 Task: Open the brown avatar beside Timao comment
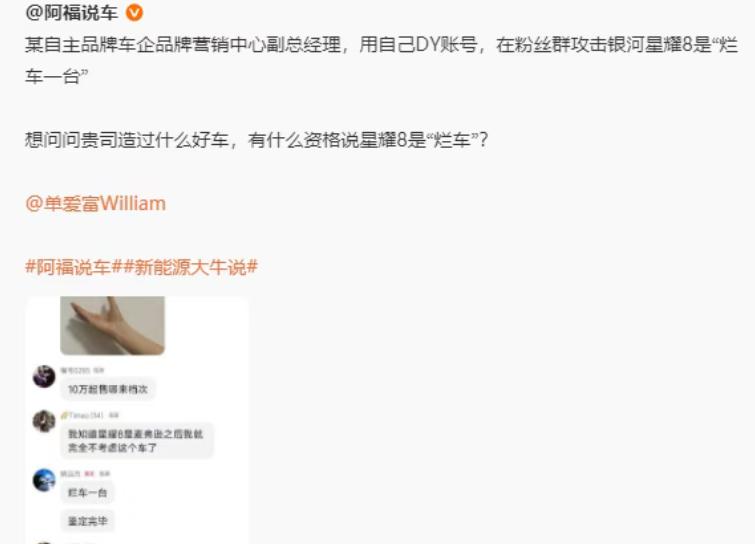[x=44, y=421]
